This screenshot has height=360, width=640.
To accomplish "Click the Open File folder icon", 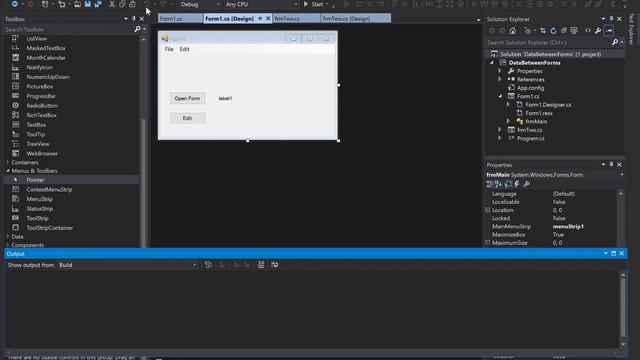I will coord(77,4).
